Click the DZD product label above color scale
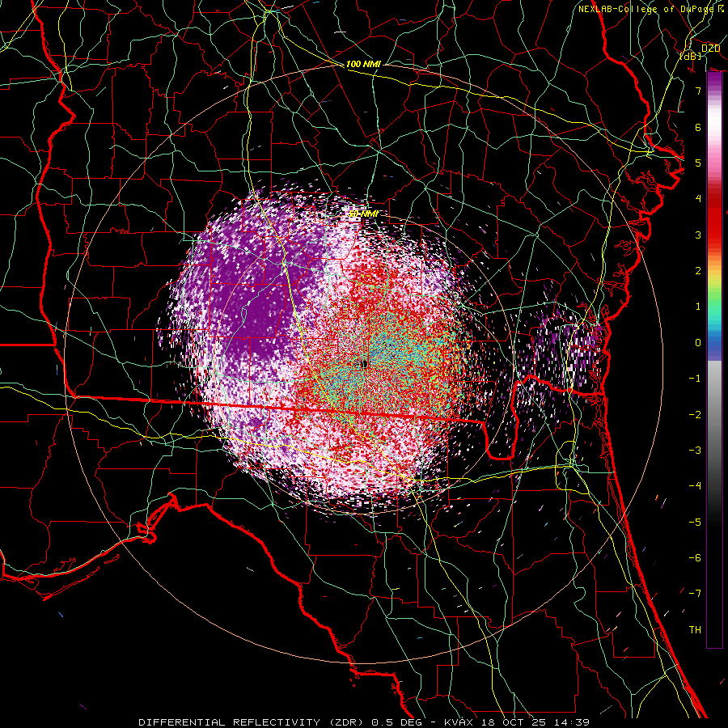Viewport: 728px width, 728px height. point(710,49)
